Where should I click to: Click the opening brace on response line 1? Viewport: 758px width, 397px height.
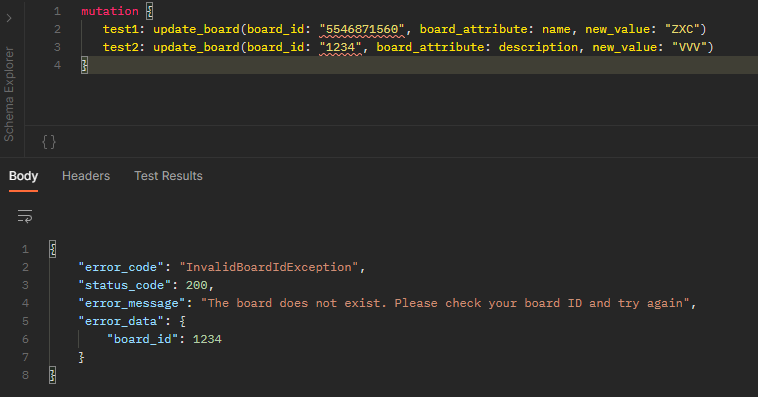tap(53, 249)
